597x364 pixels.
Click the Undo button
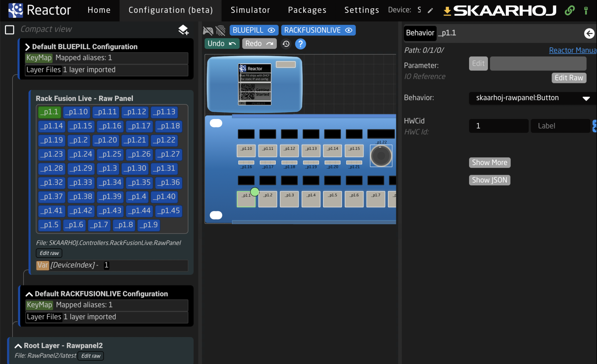[222, 44]
